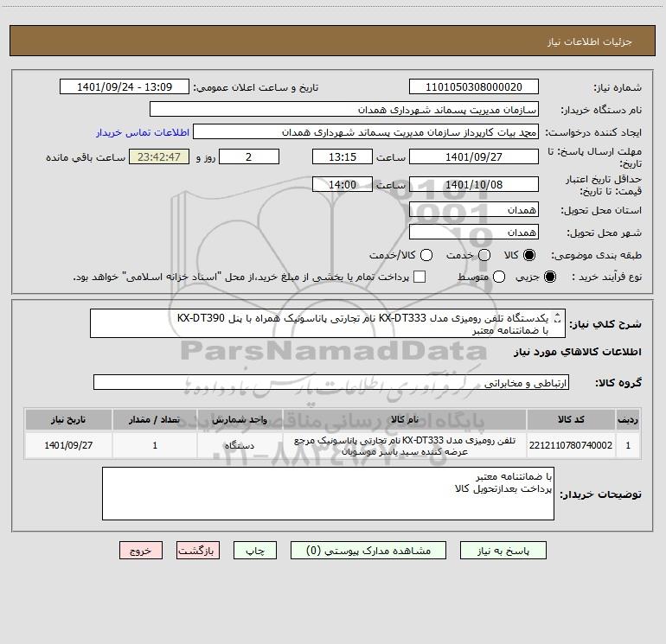Click the بازگشت back button
Image resolution: width=666 pixels, height=644 pixels.
point(198,551)
